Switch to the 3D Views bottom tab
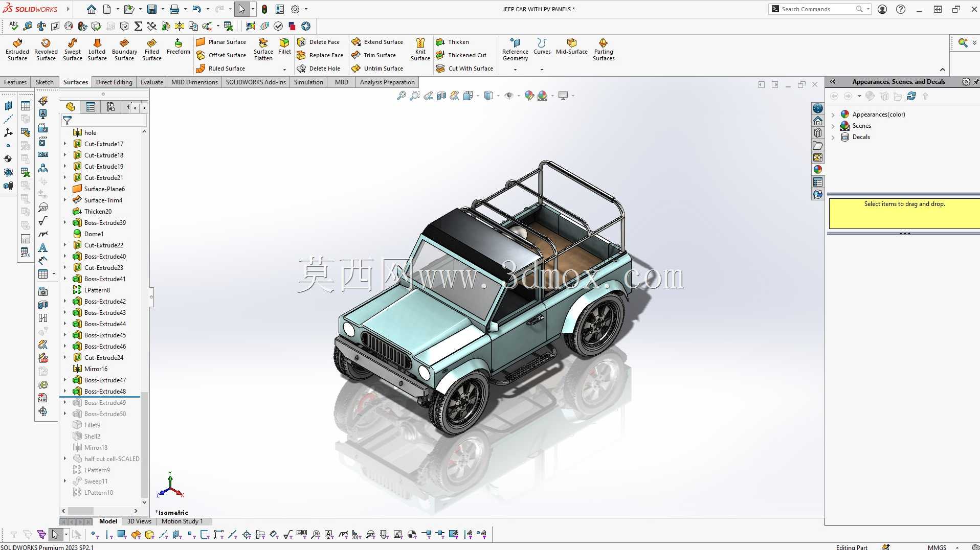The width and height of the screenshot is (980, 550). pyautogui.click(x=139, y=521)
